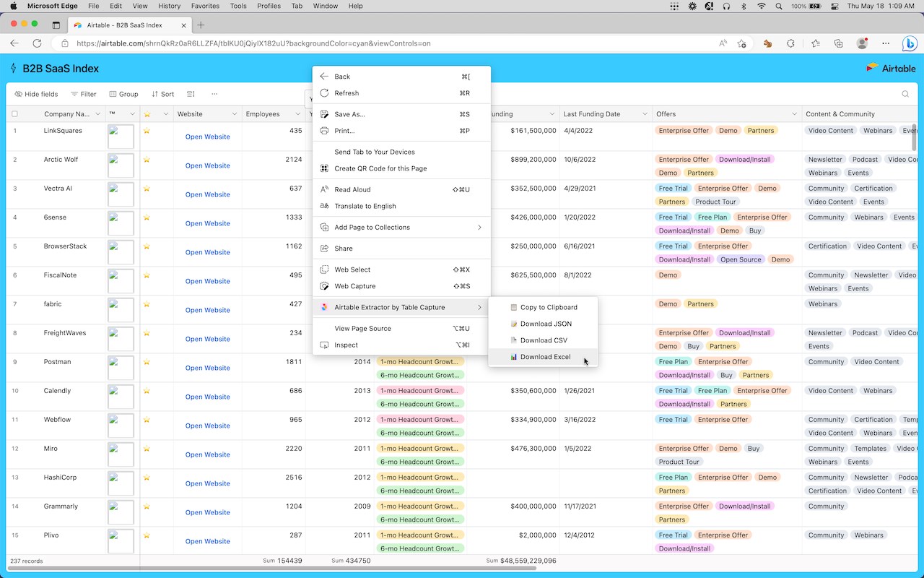The height and width of the screenshot is (578, 924).
Task: Click the Demo tag in FiscalNote row
Action: click(668, 275)
